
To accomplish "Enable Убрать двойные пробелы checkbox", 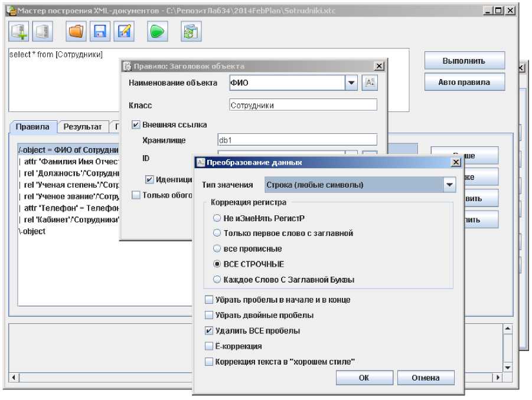I will click(x=208, y=315).
